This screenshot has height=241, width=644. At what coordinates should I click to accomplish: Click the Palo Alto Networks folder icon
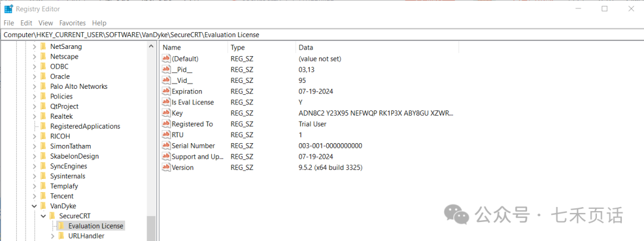click(43, 86)
